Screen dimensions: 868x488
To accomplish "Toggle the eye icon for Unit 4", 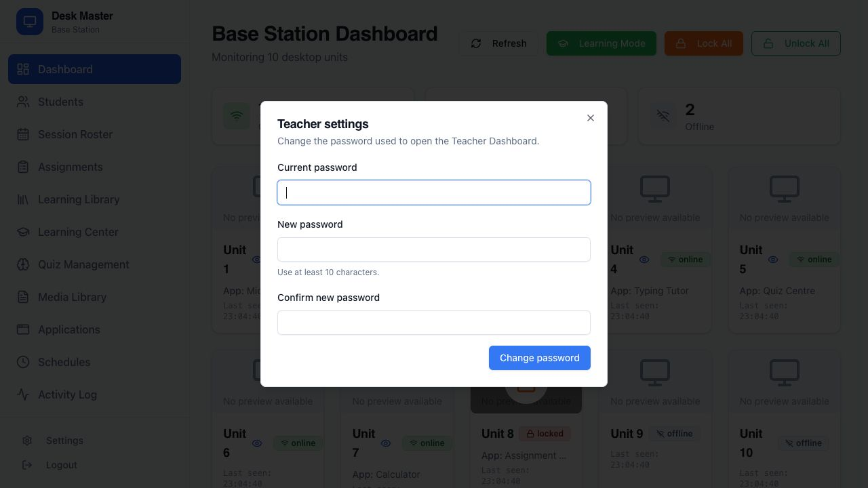I will pyautogui.click(x=644, y=260).
